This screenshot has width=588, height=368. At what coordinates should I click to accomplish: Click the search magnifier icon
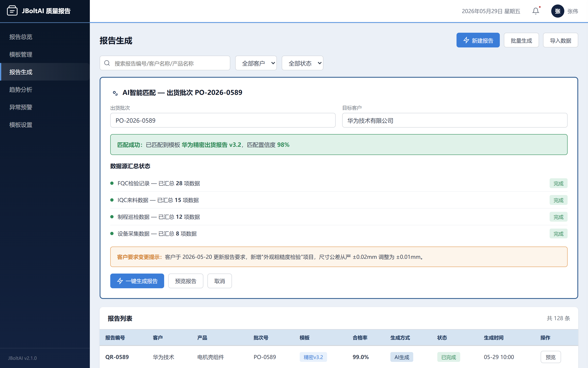coord(107,63)
